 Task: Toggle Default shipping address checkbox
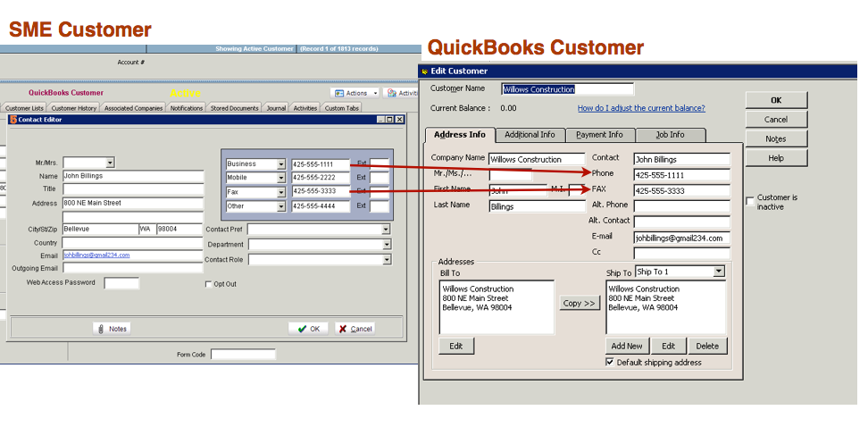click(610, 362)
